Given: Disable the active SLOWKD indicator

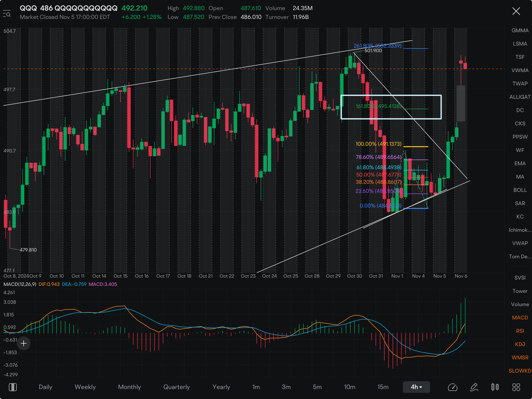Looking at the screenshot, I should [x=520, y=371].
